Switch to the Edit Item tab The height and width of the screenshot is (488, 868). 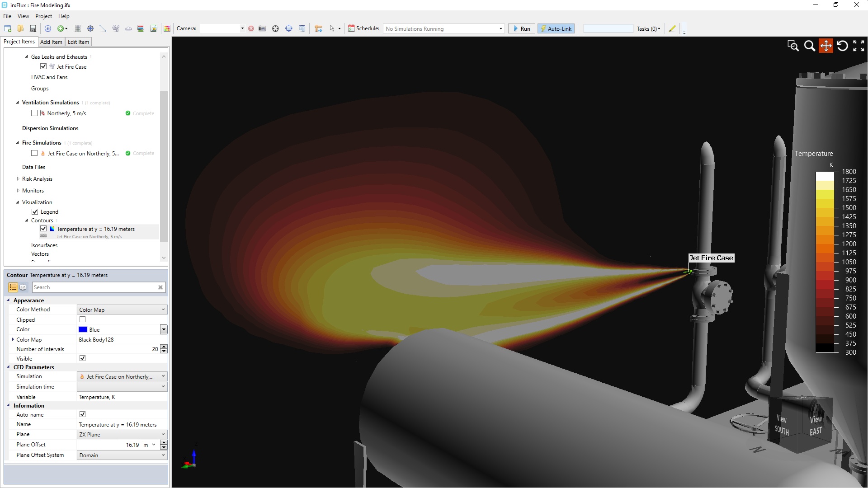click(x=78, y=42)
